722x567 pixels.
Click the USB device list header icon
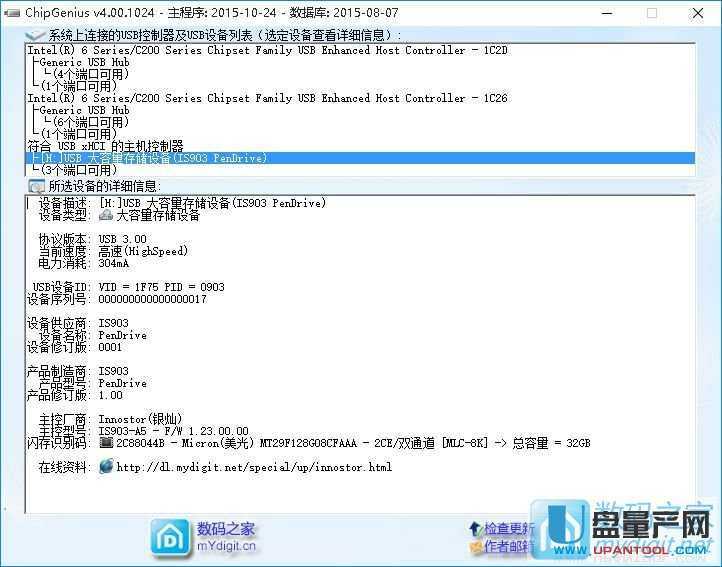(x=35, y=35)
